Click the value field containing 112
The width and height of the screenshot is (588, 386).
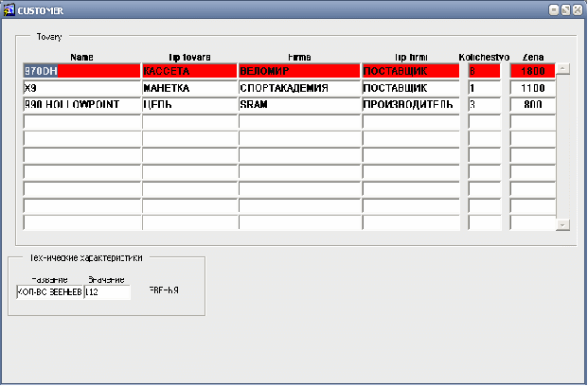(107, 292)
